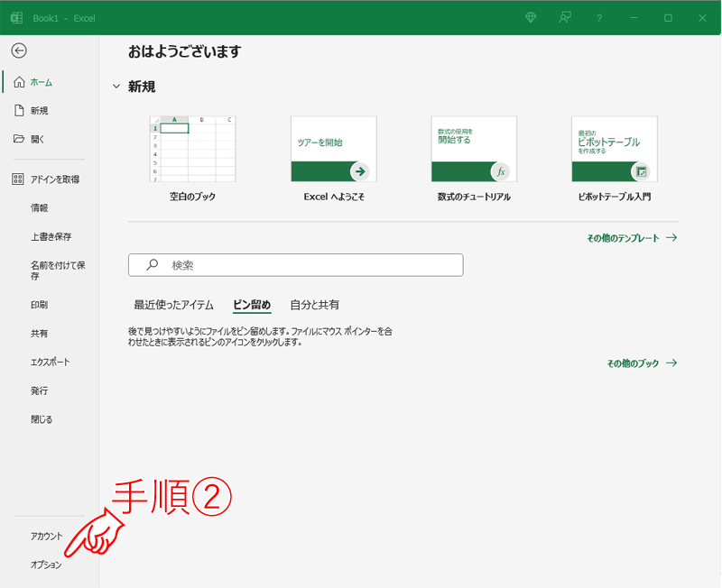Open the その他のブック link
Screen dimensions: 722x588
point(633,363)
